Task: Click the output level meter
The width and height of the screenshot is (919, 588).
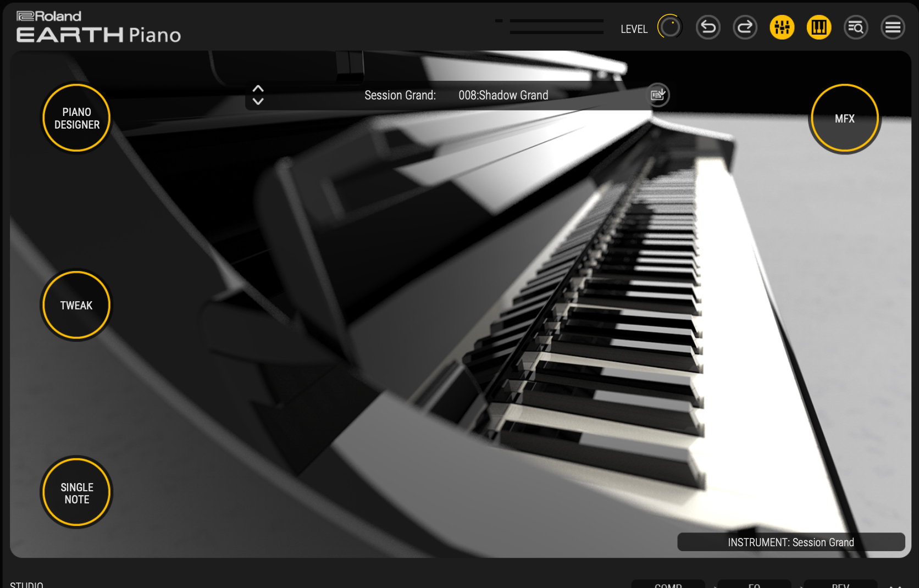Action: pos(550,26)
